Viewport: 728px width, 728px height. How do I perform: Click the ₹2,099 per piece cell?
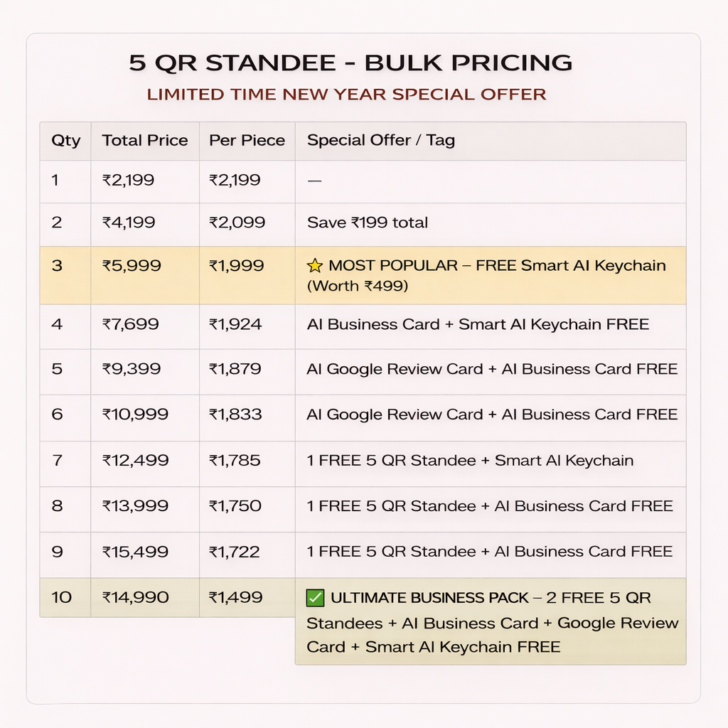click(x=237, y=223)
